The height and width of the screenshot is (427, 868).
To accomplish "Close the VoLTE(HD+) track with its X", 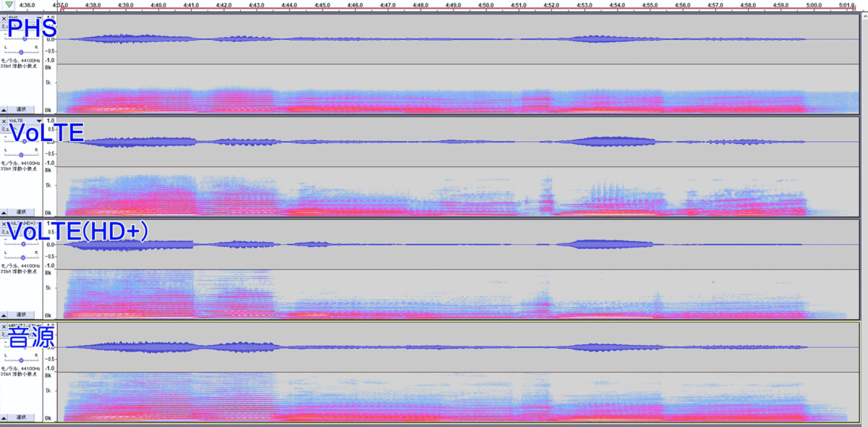I will [4, 223].
